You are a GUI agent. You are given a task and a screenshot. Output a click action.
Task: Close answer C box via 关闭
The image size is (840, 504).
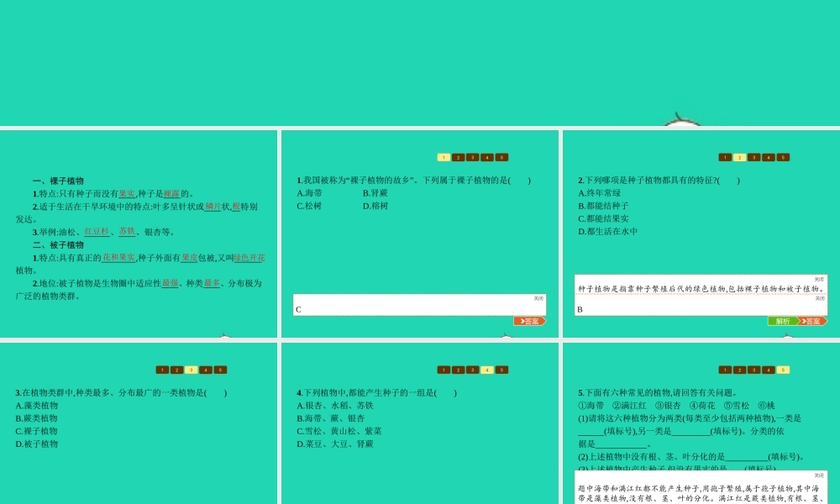point(538,298)
